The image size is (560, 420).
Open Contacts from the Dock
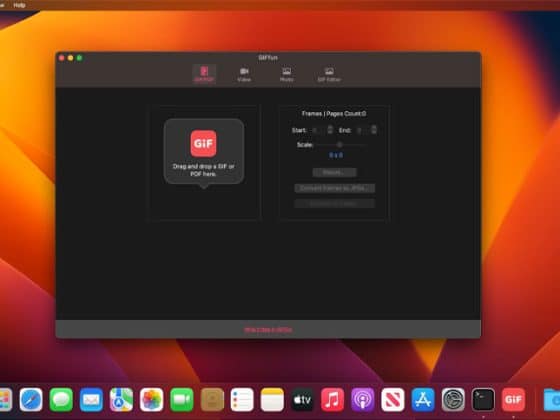(212, 400)
